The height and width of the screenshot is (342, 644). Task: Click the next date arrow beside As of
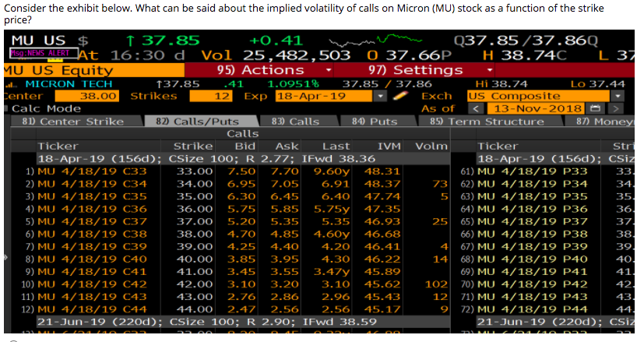click(616, 108)
